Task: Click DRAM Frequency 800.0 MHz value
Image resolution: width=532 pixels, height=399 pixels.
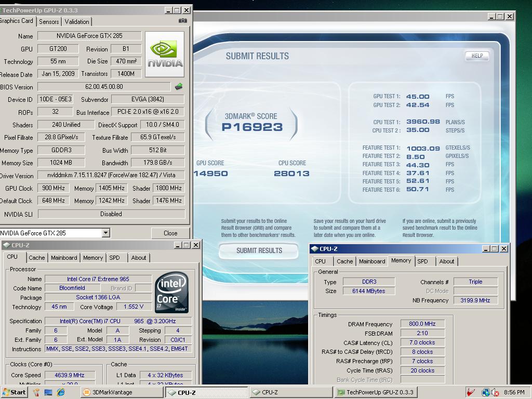Action: point(422,324)
